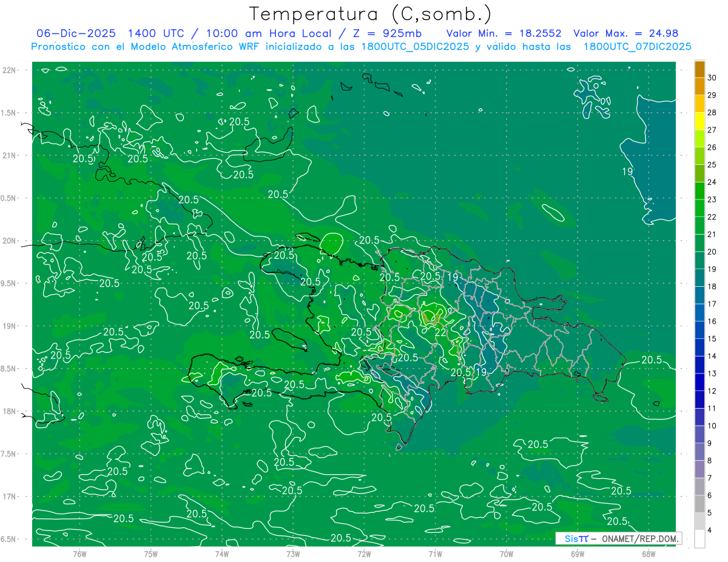Click the 18N latitude label
This screenshot has width=728, height=562.
point(8,411)
